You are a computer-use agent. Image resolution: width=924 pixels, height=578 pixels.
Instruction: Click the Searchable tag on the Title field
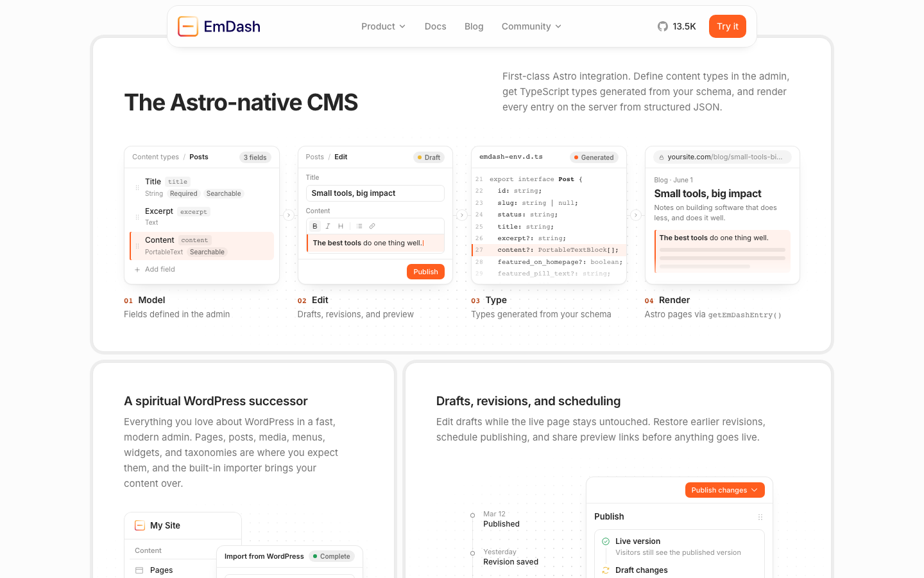(x=224, y=194)
